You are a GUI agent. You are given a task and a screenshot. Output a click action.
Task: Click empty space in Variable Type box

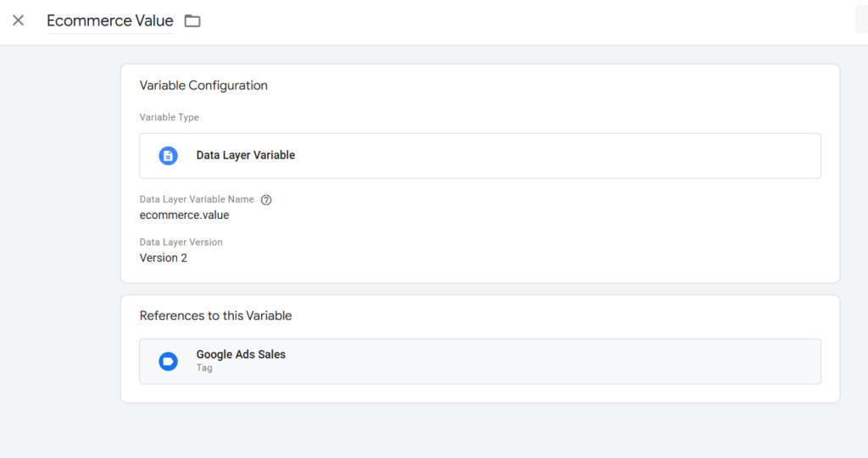coord(554,155)
